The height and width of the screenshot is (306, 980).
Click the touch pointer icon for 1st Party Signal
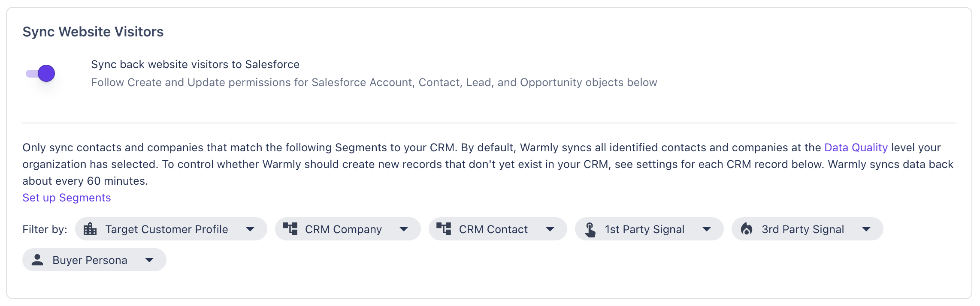tap(590, 230)
